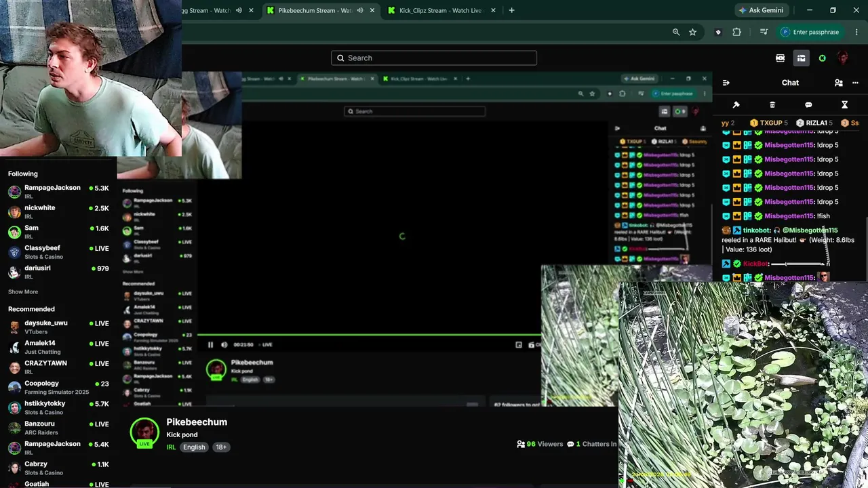Click the TXGUP leaderboard entry in chat
Screen dimensions: 868x488
769,123
